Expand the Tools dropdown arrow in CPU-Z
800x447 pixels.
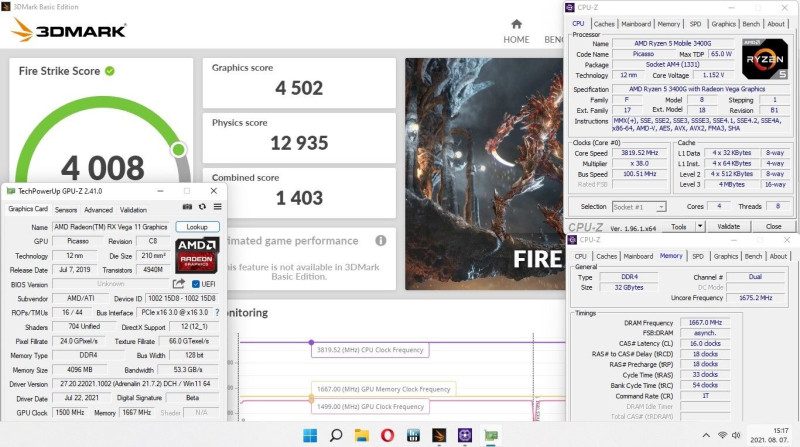(700, 226)
